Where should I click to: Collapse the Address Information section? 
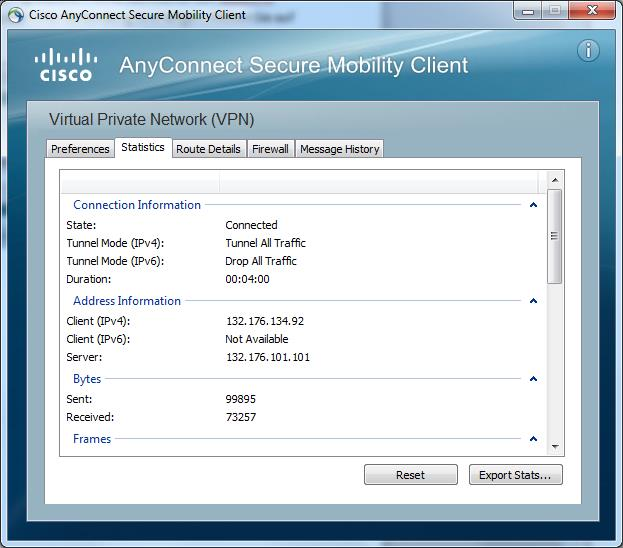coord(533,301)
